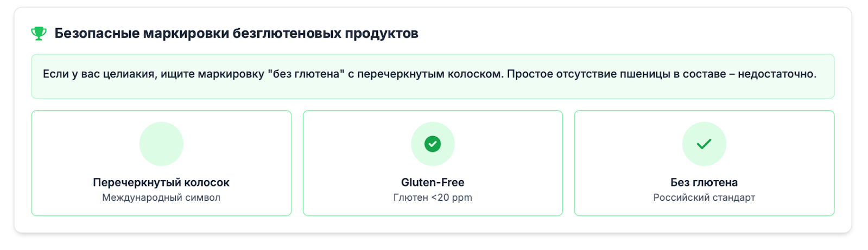868x250 pixels.
Task: Click the word безглютеновых in the heading
Action: coord(287,34)
